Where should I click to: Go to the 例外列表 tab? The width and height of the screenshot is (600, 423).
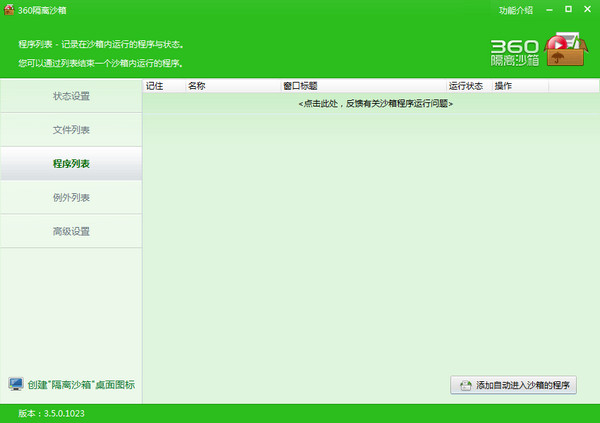click(x=71, y=197)
